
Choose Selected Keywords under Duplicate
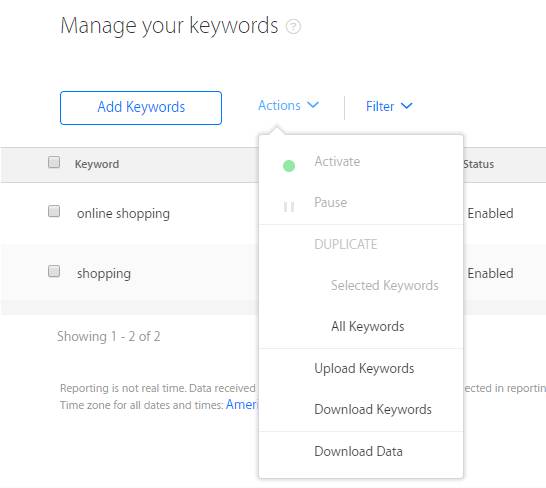click(384, 286)
